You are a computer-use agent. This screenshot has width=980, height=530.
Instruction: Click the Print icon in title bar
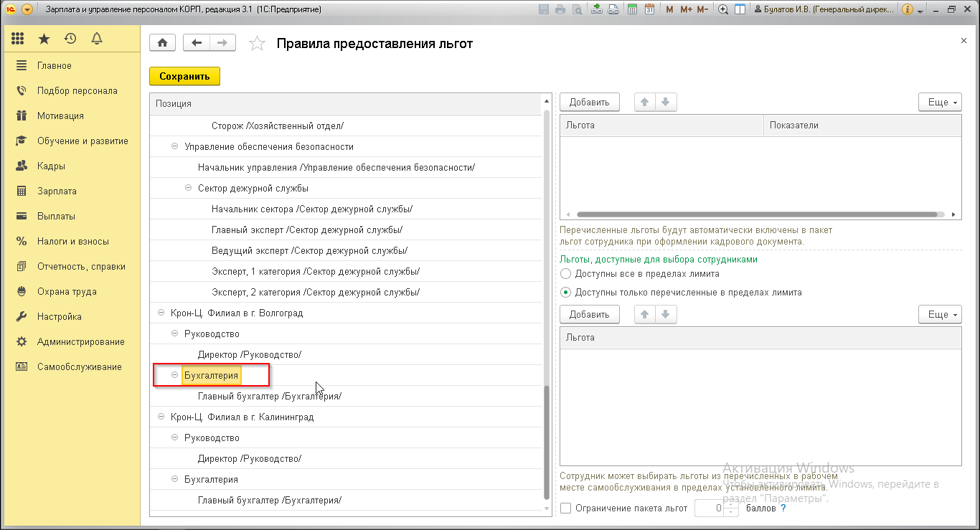[560, 10]
